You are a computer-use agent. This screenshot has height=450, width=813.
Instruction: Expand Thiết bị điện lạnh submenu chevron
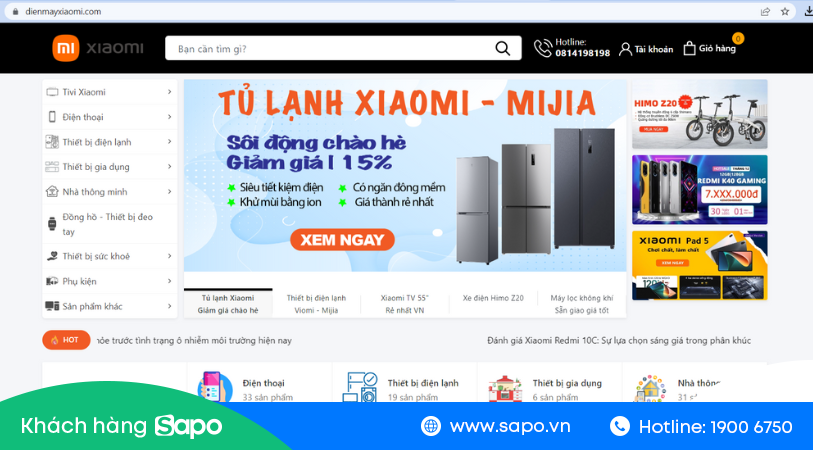click(170, 142)
